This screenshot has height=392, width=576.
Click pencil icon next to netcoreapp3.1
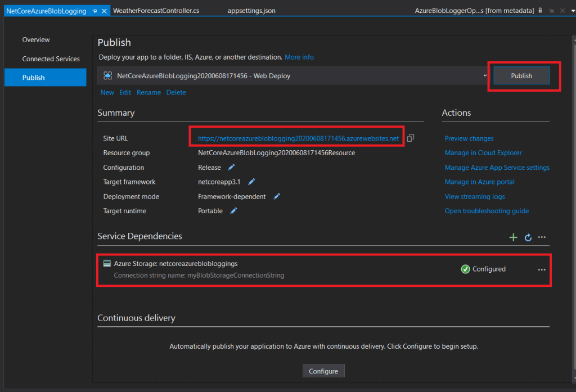[251, 182]
